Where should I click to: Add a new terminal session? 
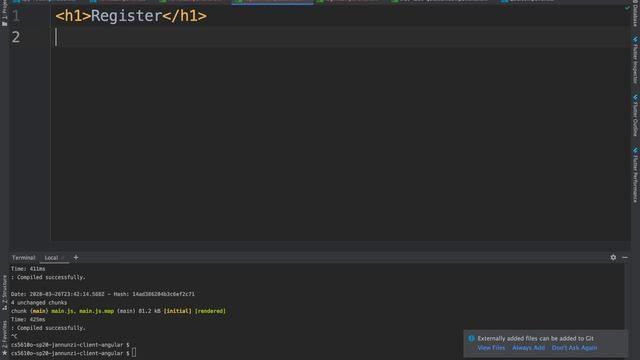pyautogui.click(x=76, y=258)
